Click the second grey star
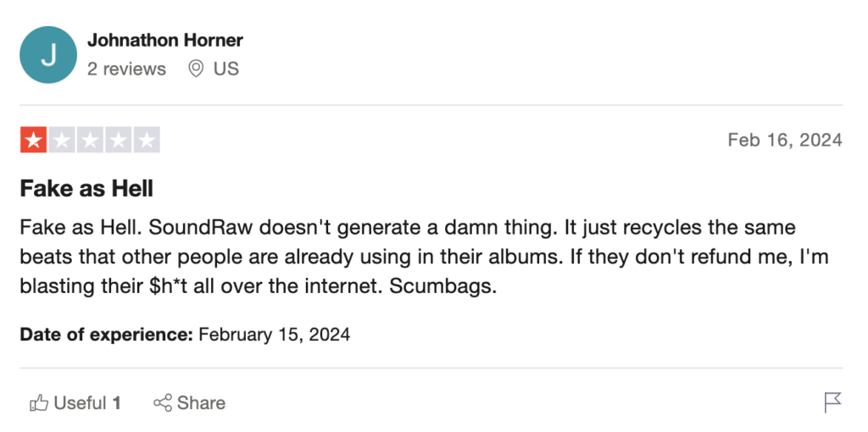868x432 pixels. (61, 140)
